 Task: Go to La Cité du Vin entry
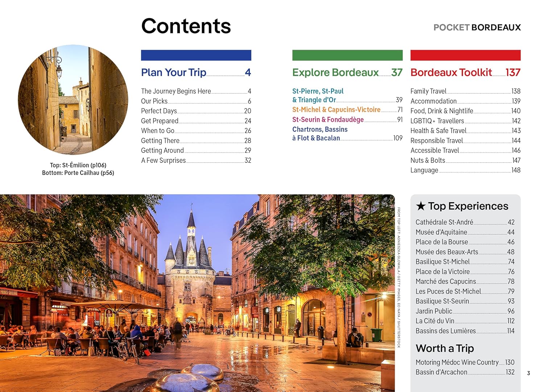point(435,321)
